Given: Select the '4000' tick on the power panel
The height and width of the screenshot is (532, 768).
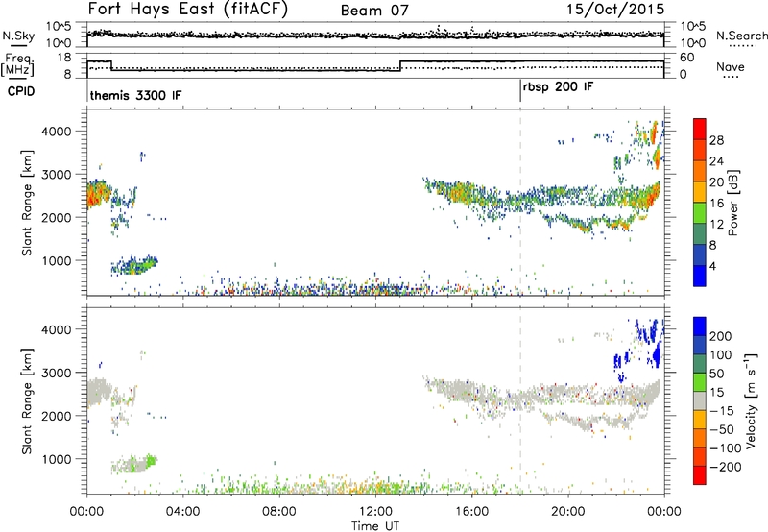Looking at the screenshot, I should (57, 132).
